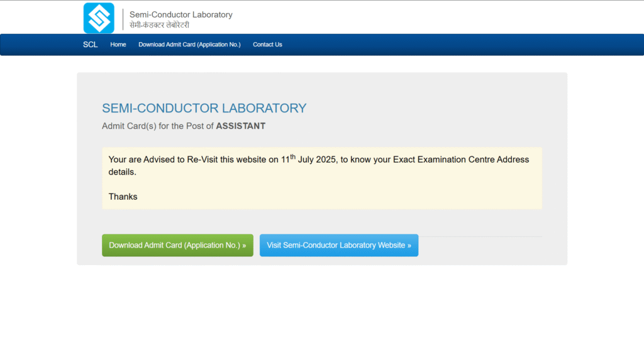The height and width of the screenshot is (343, 644).
Task: Click the Semi-Conductor Laboratory header title text
Action: [180, 15]
